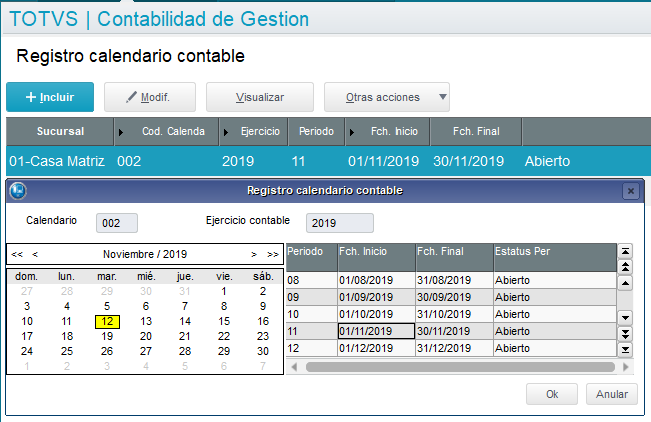Viewport: 651px width, 422px height.
Task: Click horizontal scrollbar left arrow
Action: coord(294,367)
